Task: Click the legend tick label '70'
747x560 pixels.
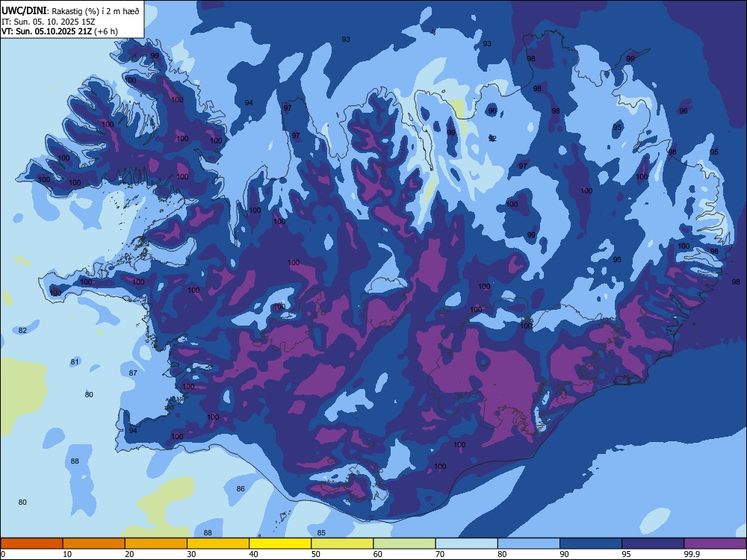Action: [440, 554]
